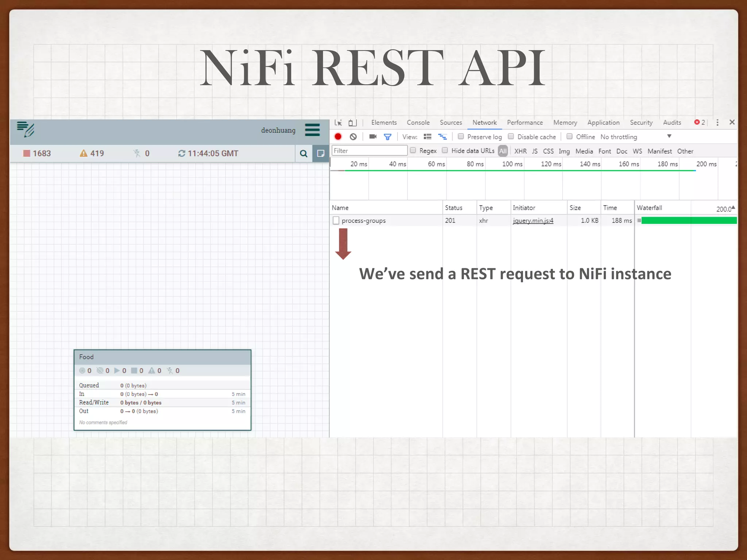Viewport: 747px width, 560px height.
Task: Sort by the Name column header
Action: click(x=386, y=207)
